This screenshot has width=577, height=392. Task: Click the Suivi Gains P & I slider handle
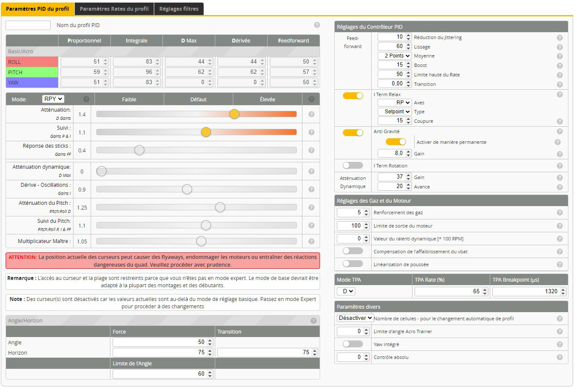point(206,132)
